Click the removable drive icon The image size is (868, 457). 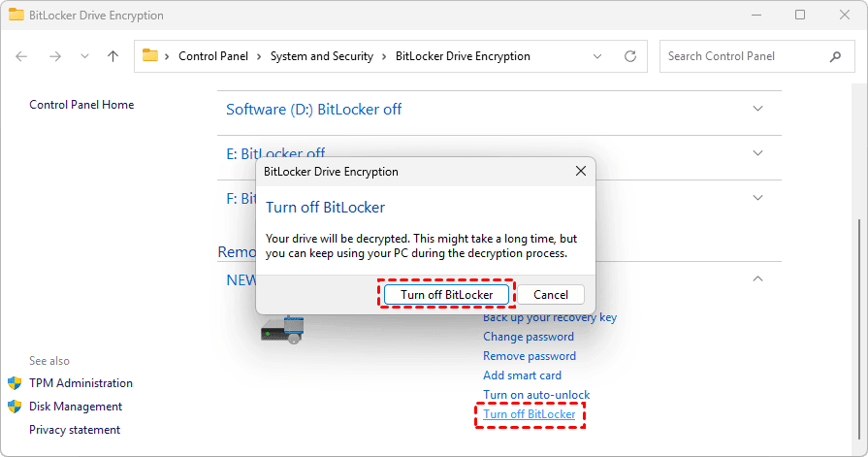pyautogui.click(x=283, y=328)
